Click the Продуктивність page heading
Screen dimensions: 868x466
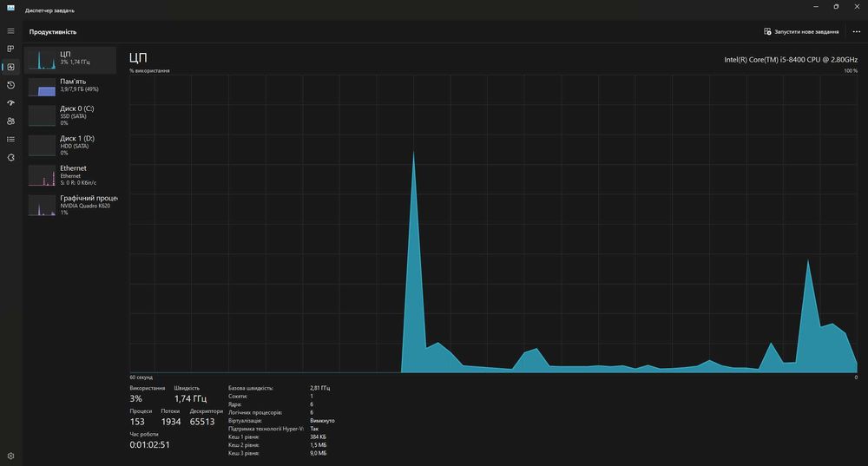click(53, 32)
